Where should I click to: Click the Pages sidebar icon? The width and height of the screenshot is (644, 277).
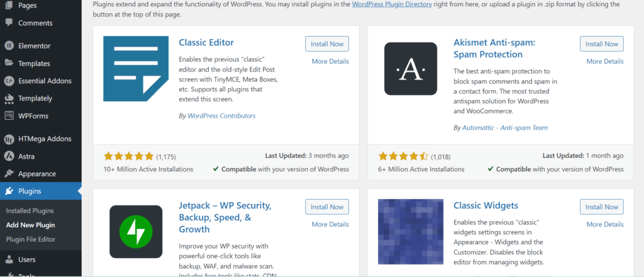[x=9, y=5]
